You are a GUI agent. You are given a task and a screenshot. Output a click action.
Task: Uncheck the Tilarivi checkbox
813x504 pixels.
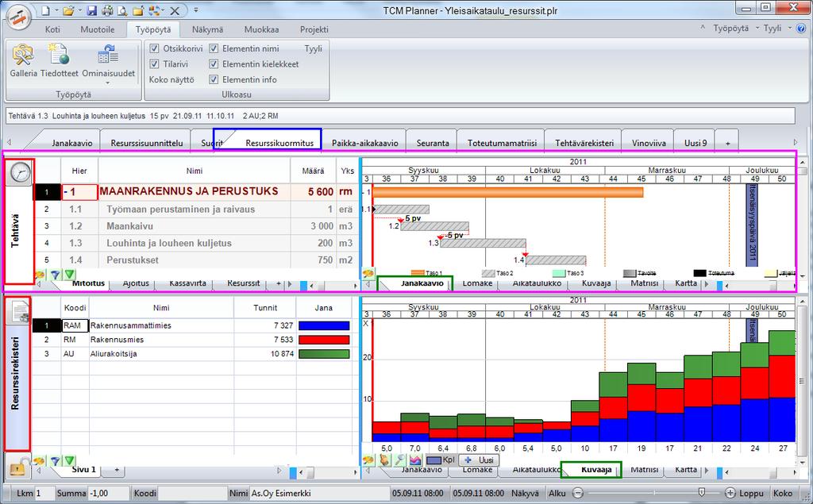point(154,63)
